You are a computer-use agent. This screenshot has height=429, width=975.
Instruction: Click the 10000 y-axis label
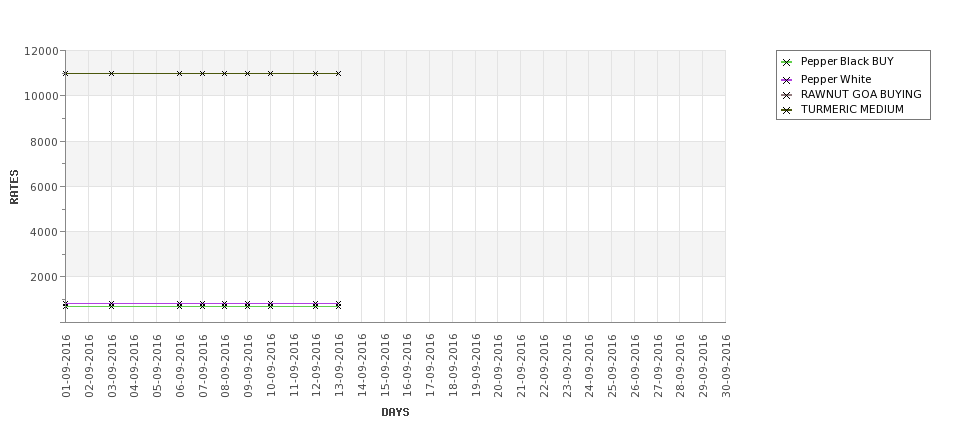pos(42,96)
